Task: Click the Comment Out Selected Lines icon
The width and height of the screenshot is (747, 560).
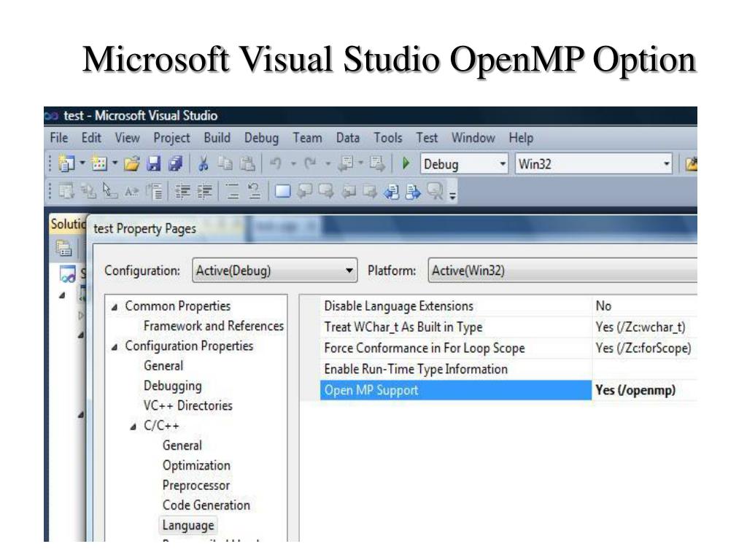Action: (x=233, y=192)
